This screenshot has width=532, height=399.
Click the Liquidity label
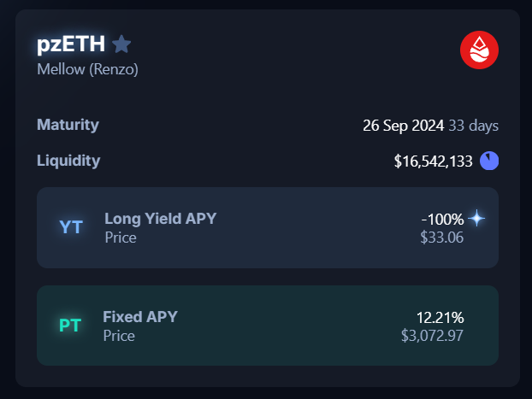(68, 161)
